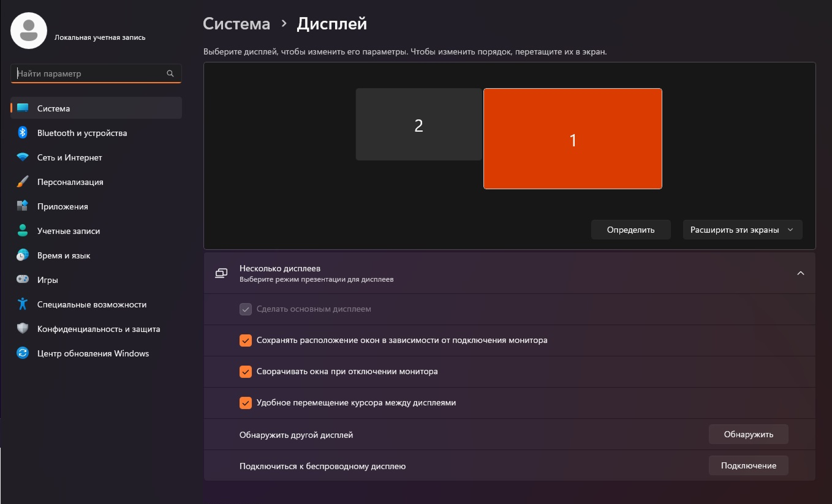This screenshot has height=504, width=832.
Task: Click the 'Найти параметр' search field
Action: tap(96, 73)
